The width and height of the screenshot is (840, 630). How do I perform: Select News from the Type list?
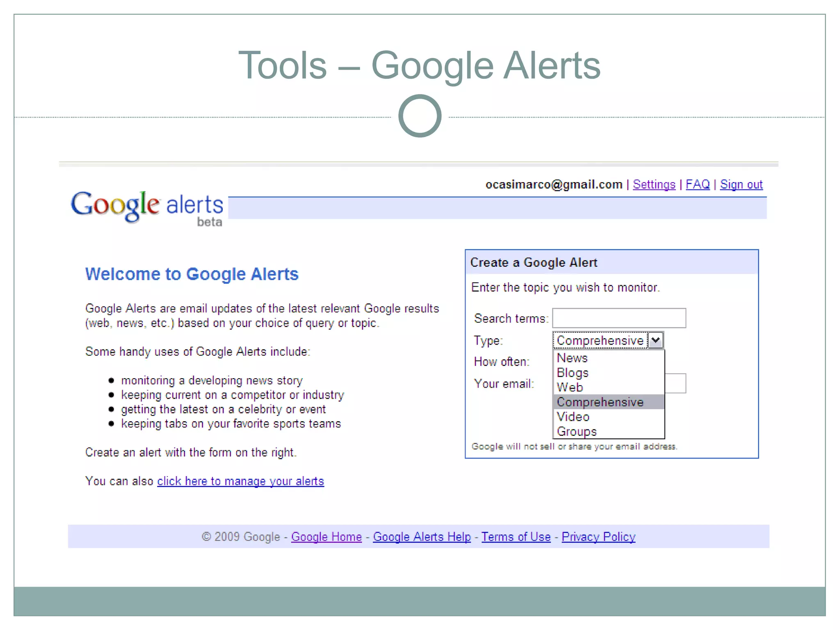coord(609,358)
